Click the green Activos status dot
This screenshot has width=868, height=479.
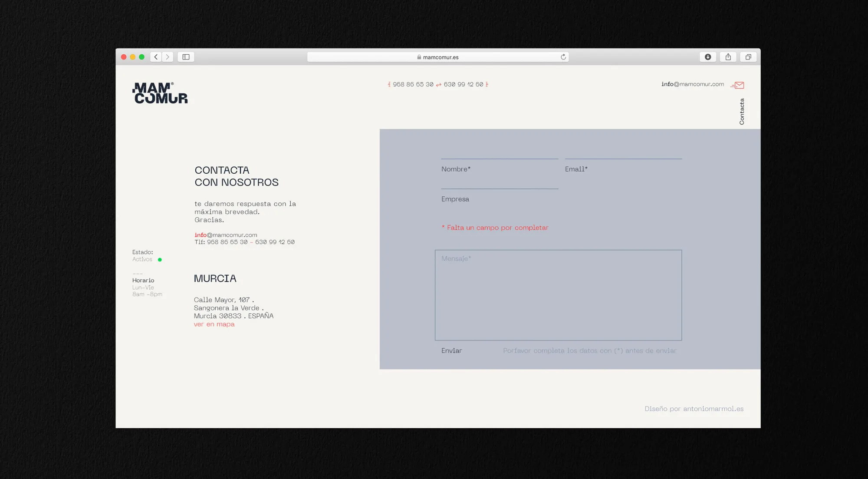[160, 260]
